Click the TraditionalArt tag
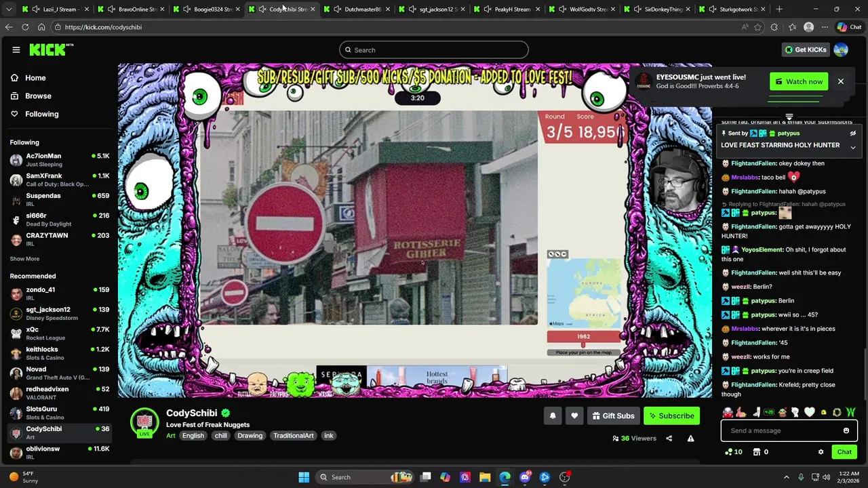The image size is (868, 488). [x=294, y=436]
